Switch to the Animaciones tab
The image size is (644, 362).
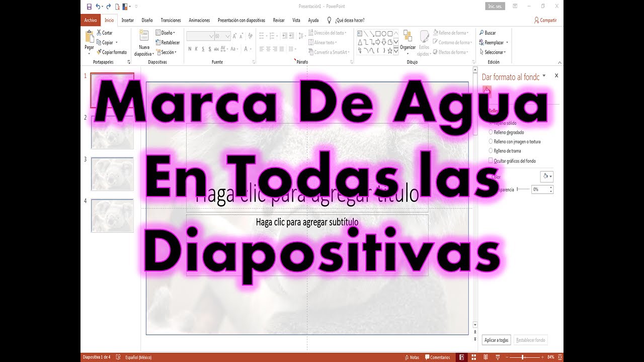[199, 20]
